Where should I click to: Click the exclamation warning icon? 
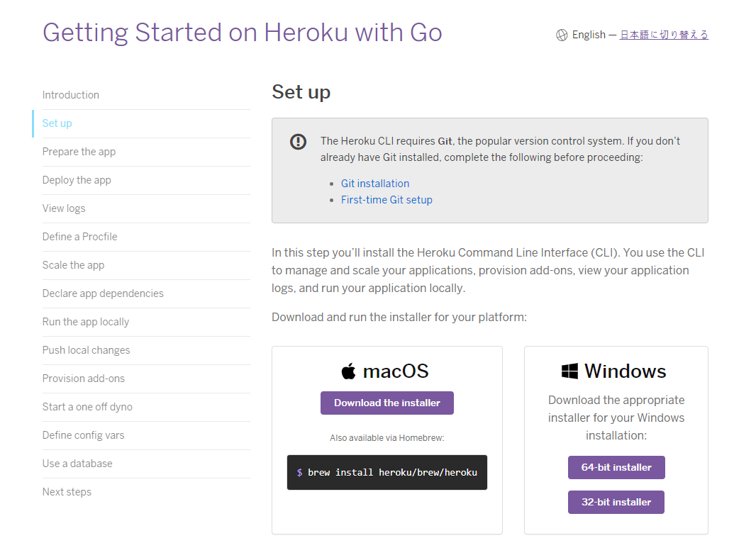tap(299, 142)
